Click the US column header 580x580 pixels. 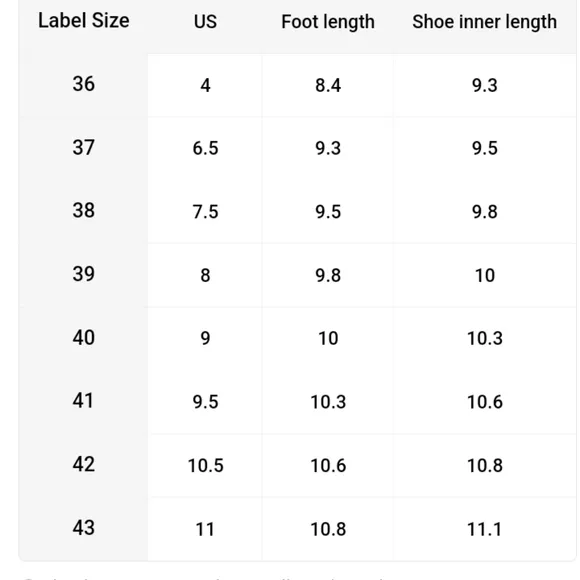(x=205, y=21)
